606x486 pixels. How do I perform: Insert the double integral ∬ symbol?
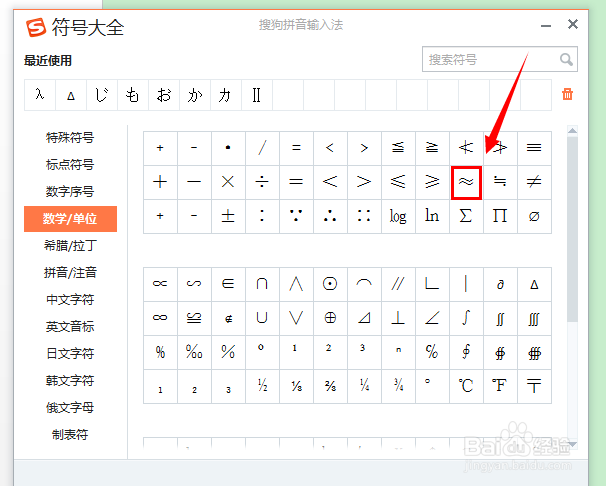500,318
